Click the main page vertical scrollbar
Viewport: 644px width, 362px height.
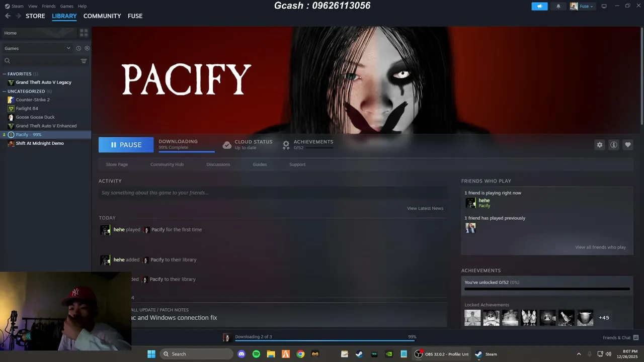click(x=641, y=75)
